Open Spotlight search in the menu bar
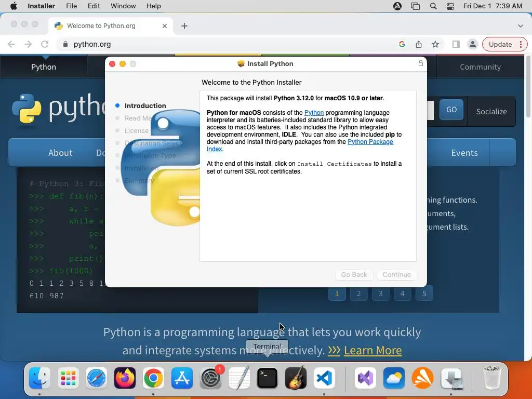This screenshot has height=399, width=532. pos(433,6)
